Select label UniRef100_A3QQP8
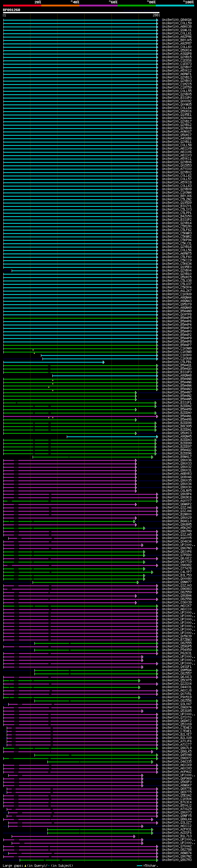 [177, 54]
